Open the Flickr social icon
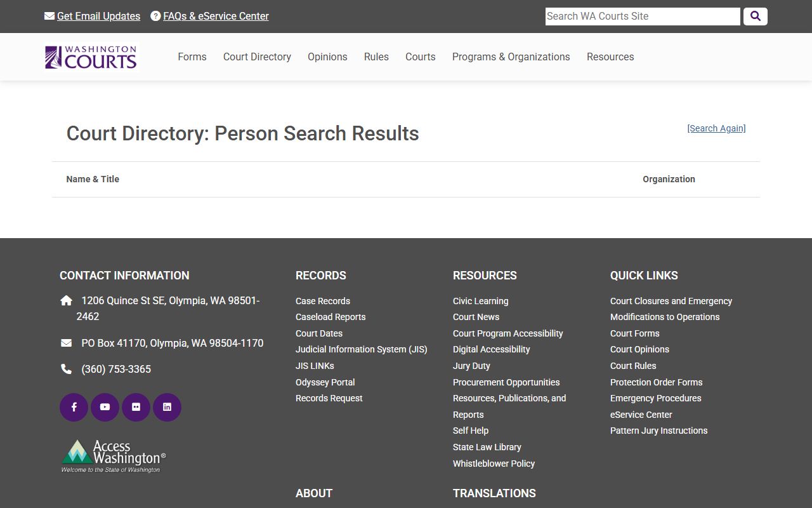812x508 pixels. click(136, 407)
